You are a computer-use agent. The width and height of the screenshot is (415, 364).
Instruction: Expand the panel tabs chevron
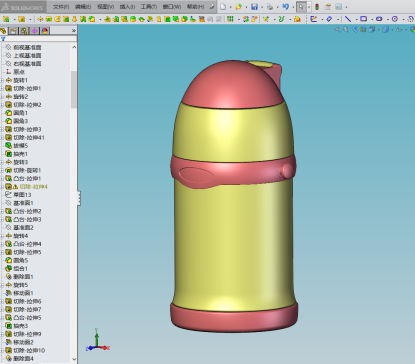(x=74, y=31)
